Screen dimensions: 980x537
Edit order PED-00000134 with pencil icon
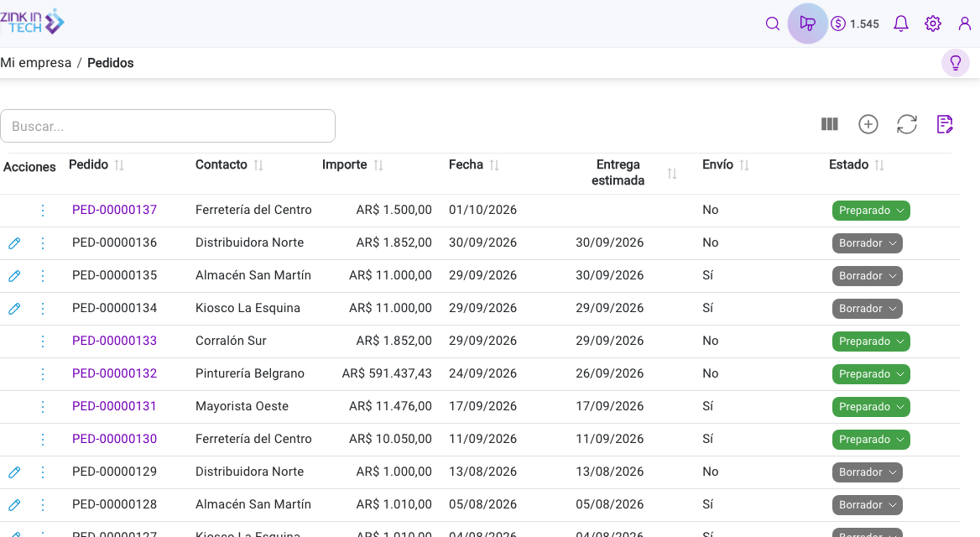pyautogui.click(x=14, y=308)
